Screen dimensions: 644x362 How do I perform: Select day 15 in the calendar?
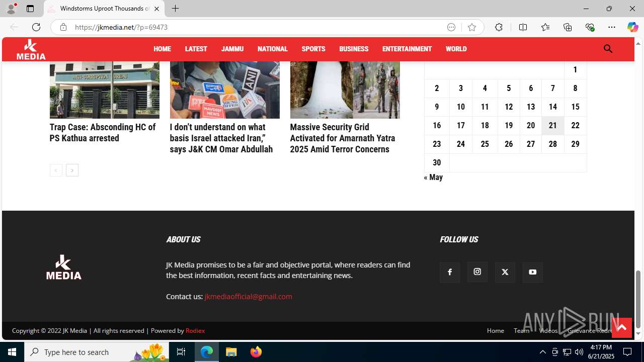(575, 107)
